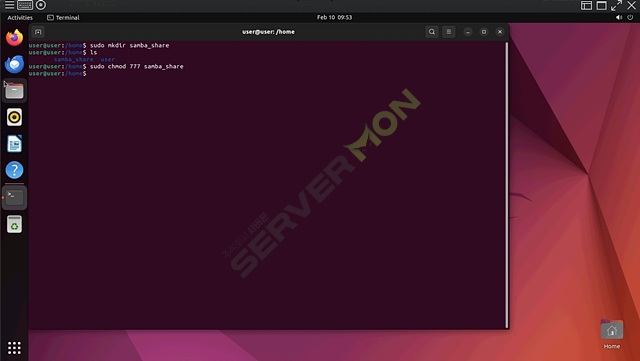This screenshot has height=361, width=640.
Task: Click the 'ls' command line
Action: 93,53
